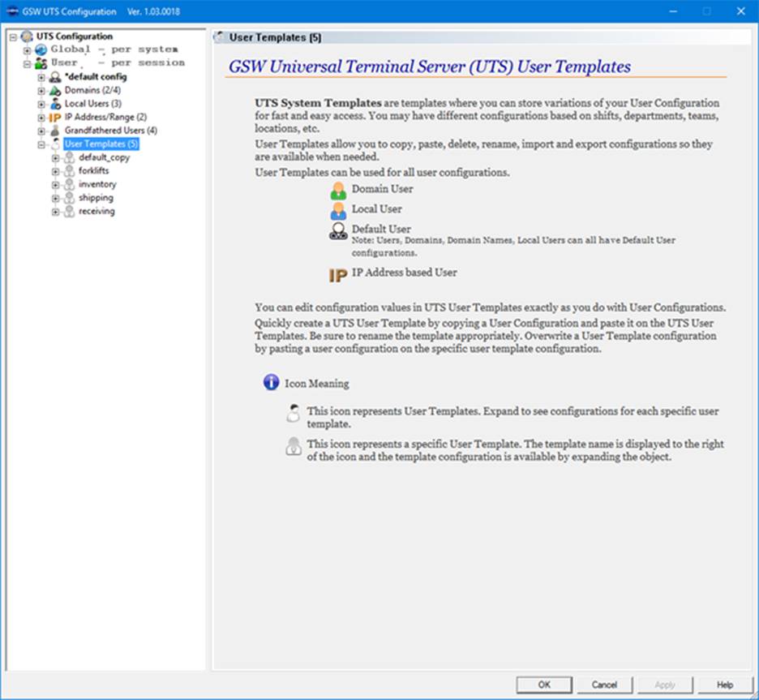Click the Local Users tree icon
The width and height of the screenshot is (759, 700).
point(56,104)
